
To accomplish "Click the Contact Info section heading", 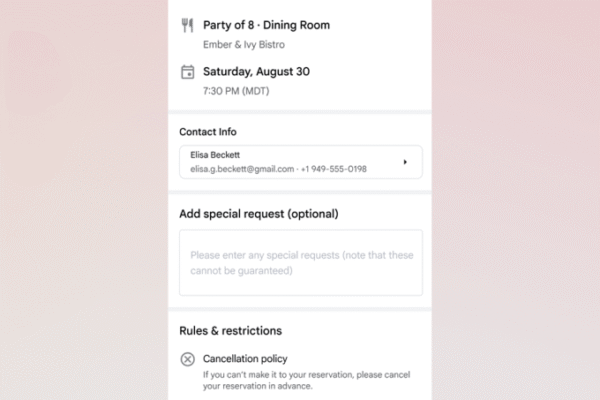I will 208,132.
